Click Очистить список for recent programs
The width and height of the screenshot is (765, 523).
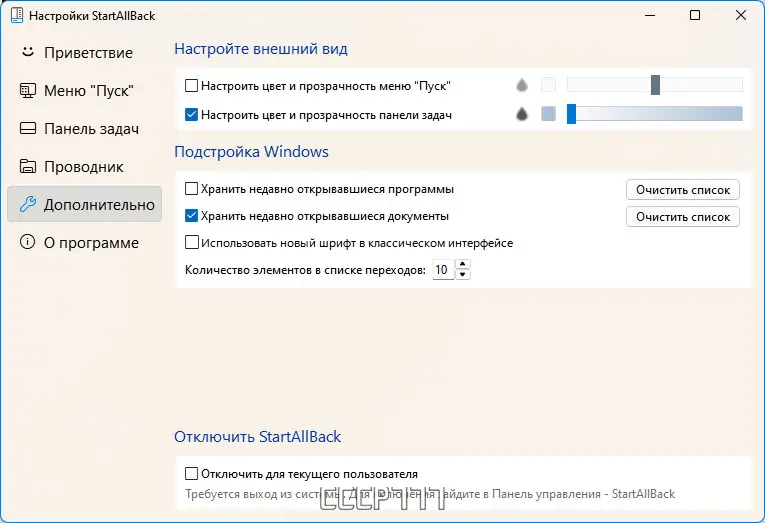click(x=683, y=189)
